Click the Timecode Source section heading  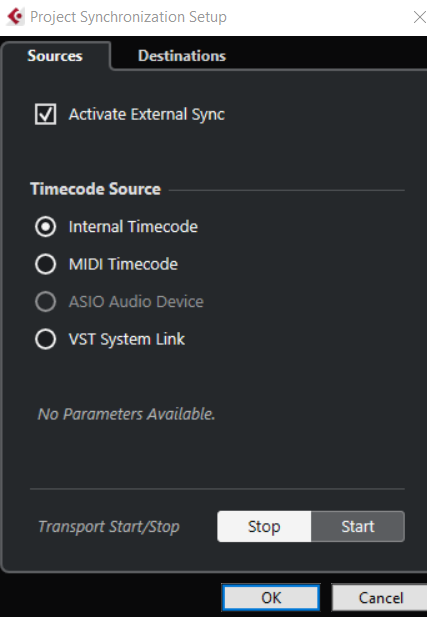[96, 189]
